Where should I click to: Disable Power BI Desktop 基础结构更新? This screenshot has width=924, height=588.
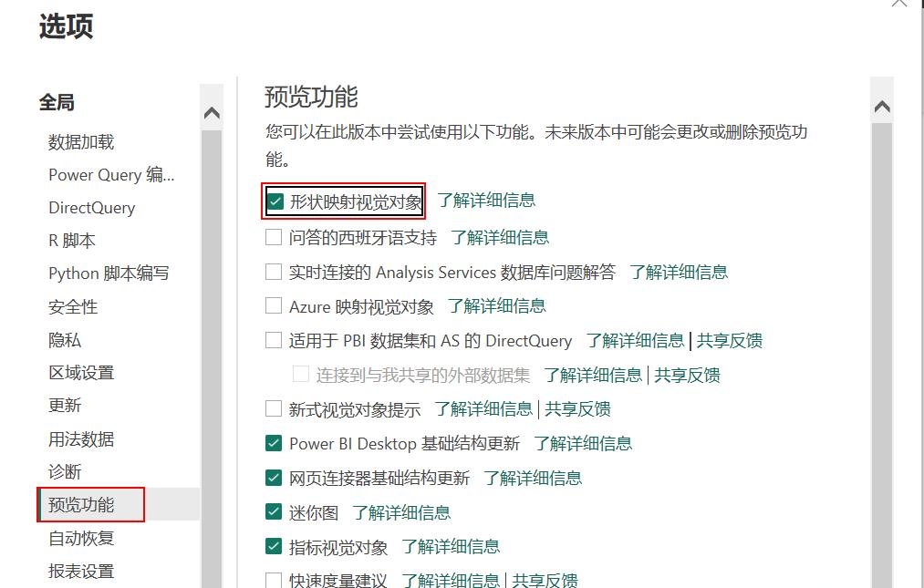click(x=273, y=443)
